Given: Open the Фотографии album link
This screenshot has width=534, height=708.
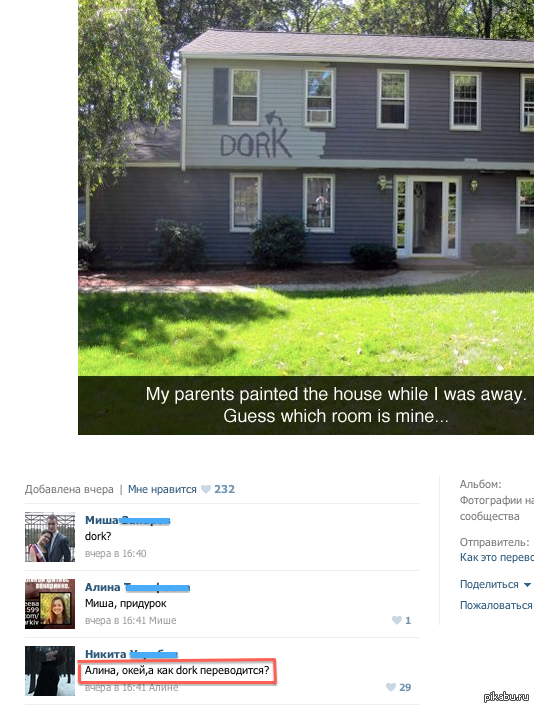Looking at the screenshot, I should (497, 508).
